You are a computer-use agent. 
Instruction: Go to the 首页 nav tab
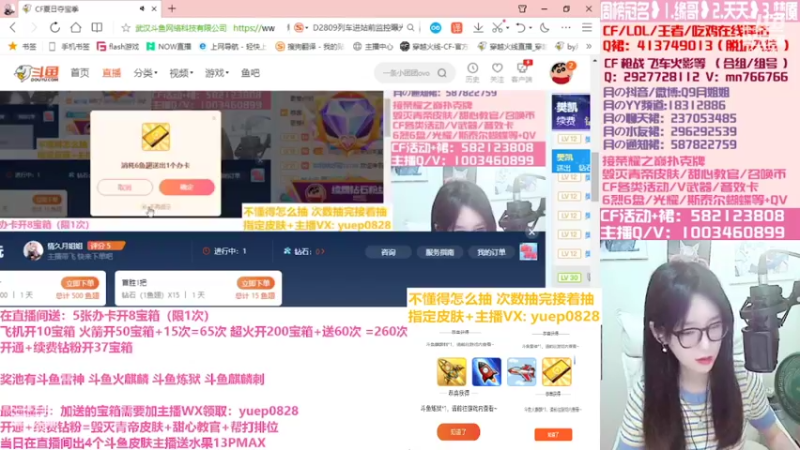[80, 73]
